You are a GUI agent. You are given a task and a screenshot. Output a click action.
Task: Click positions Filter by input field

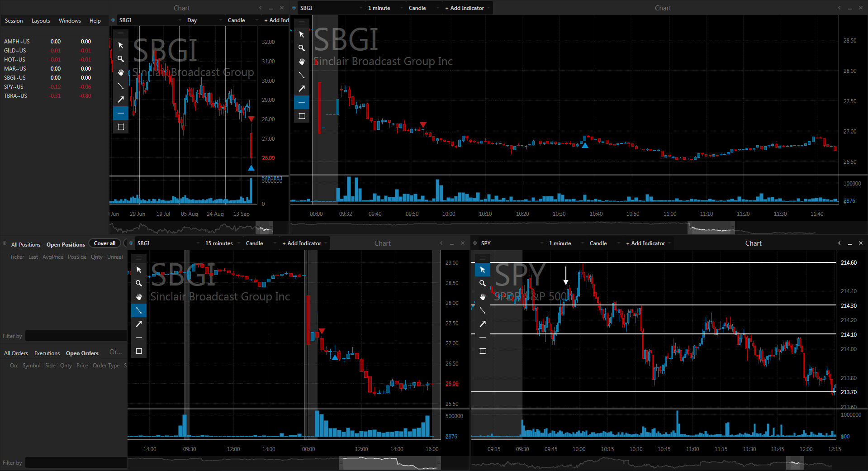(x=76, y=336)
